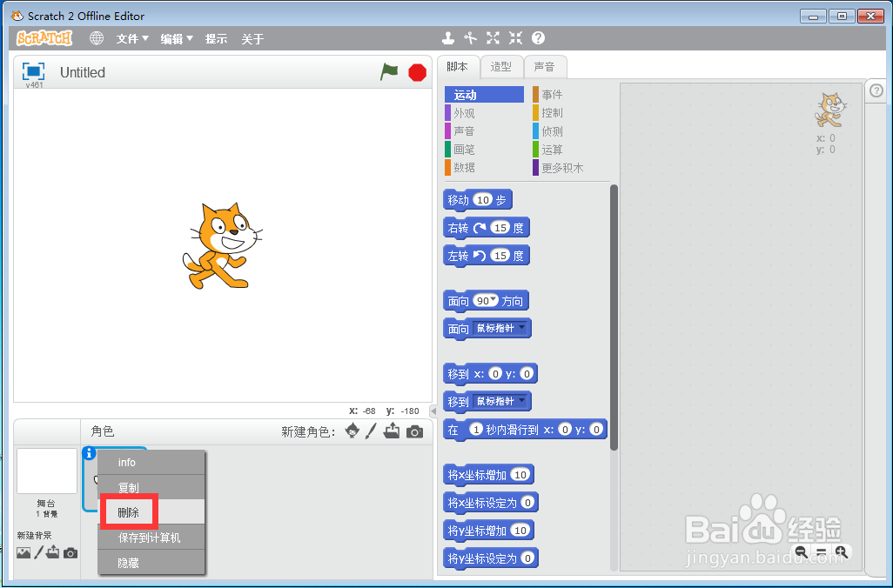
Task: Switch to the 声音 tab
Action: coord(545,67)
